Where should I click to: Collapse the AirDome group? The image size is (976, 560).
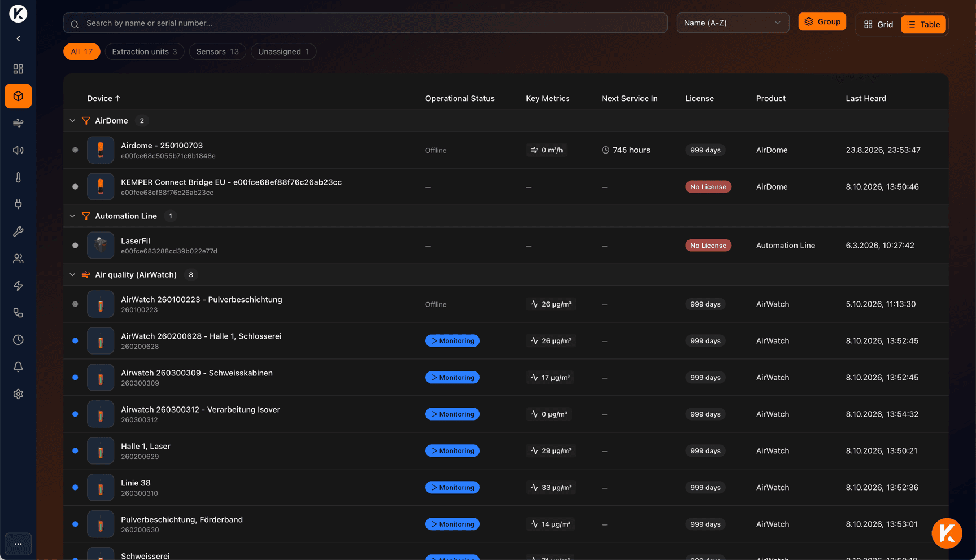72,121
